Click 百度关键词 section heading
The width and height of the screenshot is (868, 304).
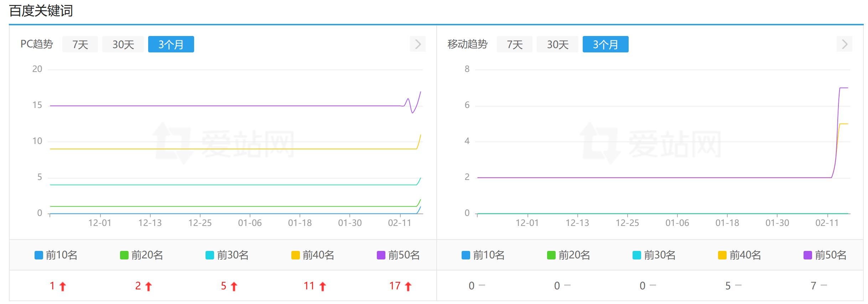coord(41,11)
